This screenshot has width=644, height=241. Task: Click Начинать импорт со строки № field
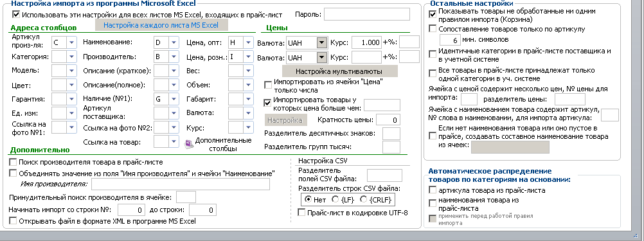click(x=131, y=210)
